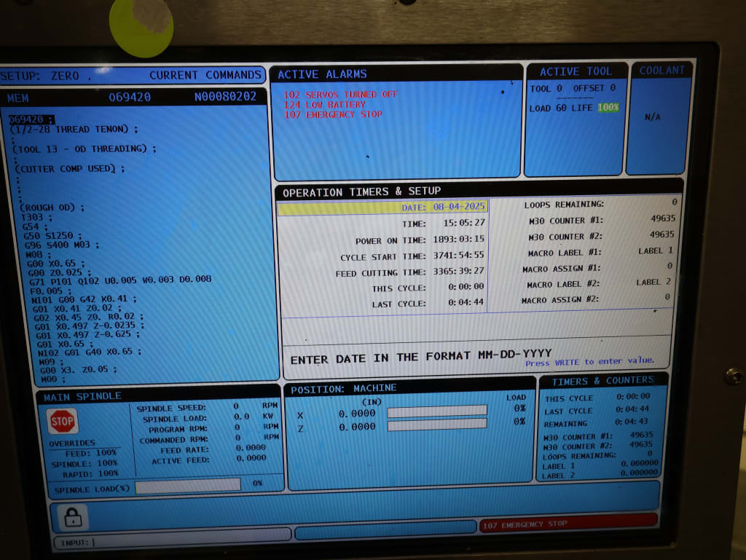Click the red 107 EMERGENCY STOP status bar
746x560 pixels.
pyautogui.click(x=568, y=524)
